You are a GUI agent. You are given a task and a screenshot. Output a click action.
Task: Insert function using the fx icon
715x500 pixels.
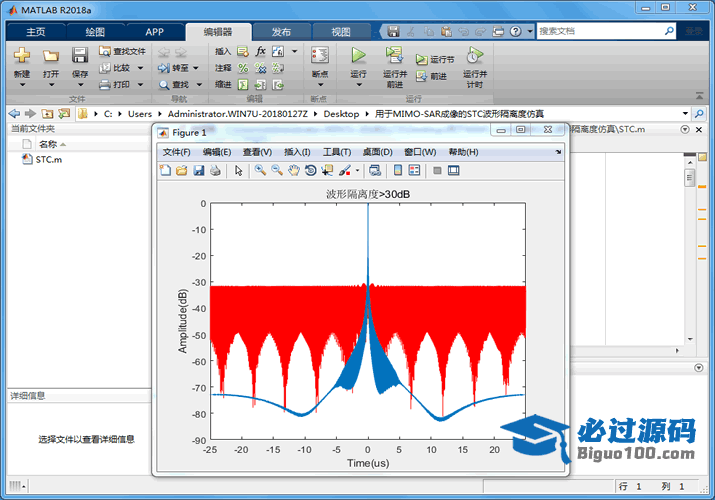tap(260, 51)
